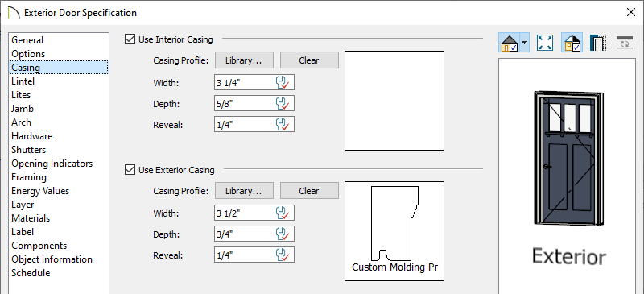Viewport: 644px width, 294px height.
Task: Open the Lites panel
Action: point(21,95)
